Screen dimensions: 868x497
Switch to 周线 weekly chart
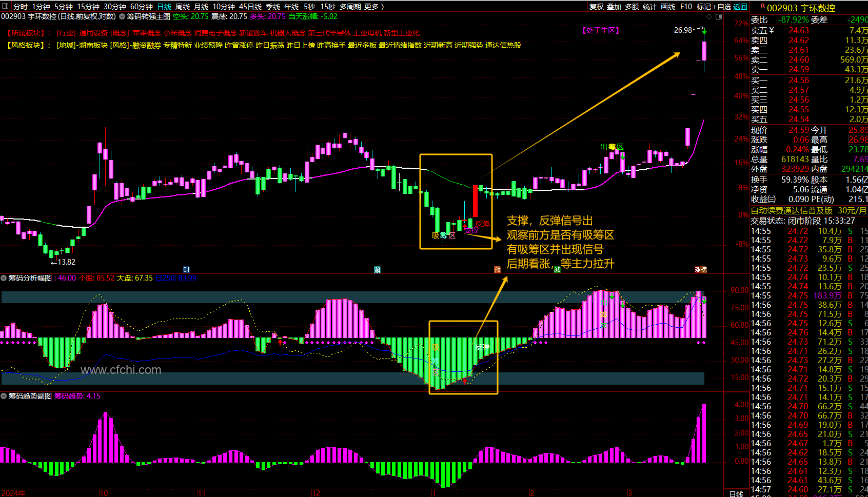(183, 7)
